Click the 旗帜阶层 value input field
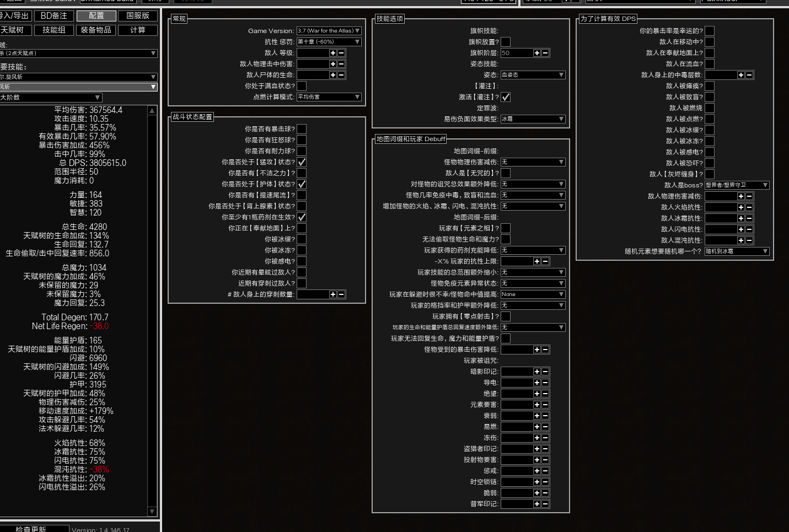 click(x=516, y=53)
